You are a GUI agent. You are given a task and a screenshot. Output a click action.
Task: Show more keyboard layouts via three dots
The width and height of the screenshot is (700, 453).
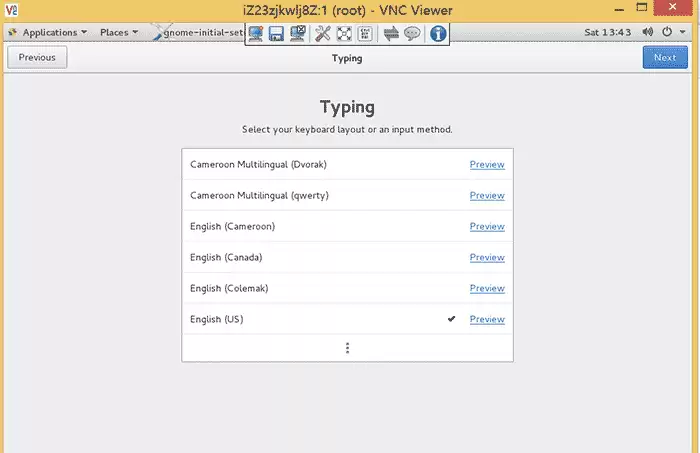[x=347, y=348]
